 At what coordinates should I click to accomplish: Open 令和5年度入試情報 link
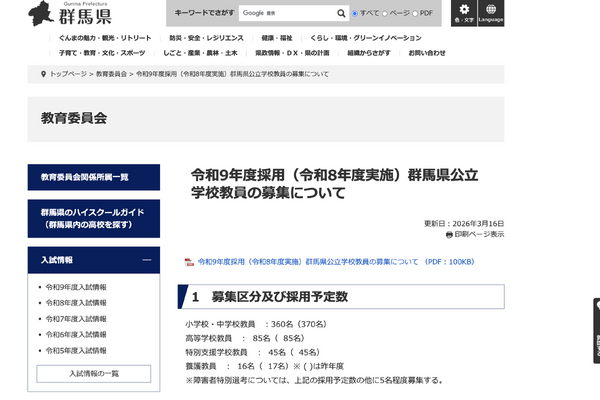coord(76,351)
